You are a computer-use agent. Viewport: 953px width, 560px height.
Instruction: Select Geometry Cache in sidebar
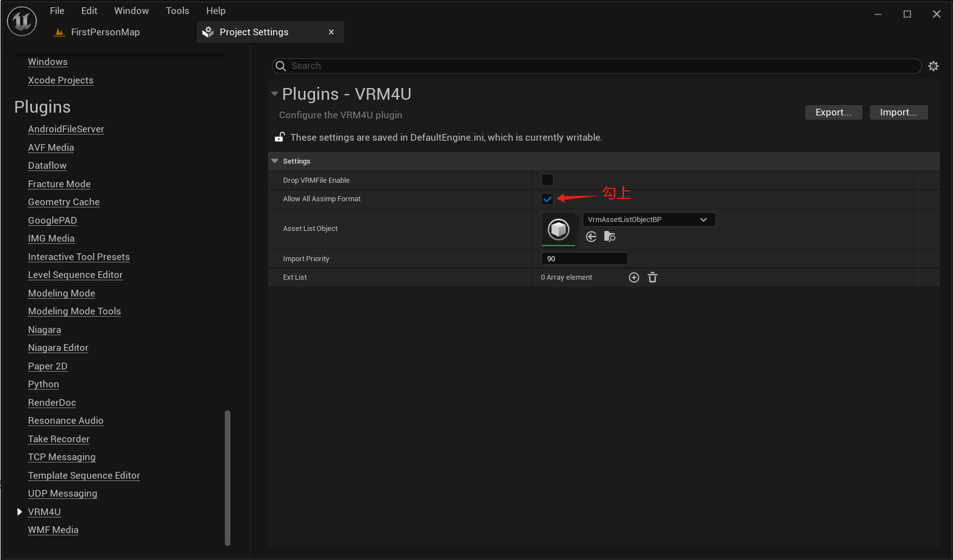tap(64, 202)
